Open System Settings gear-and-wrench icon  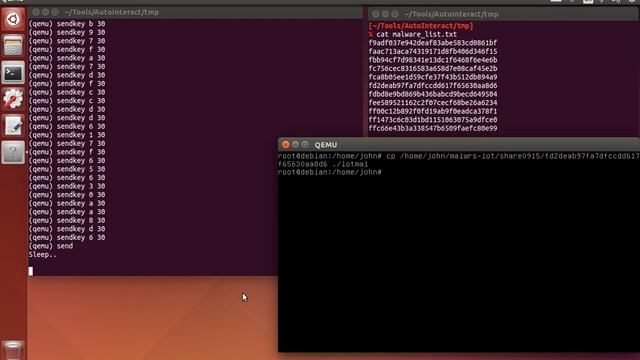pyautogui.click(x=13, y=99)
